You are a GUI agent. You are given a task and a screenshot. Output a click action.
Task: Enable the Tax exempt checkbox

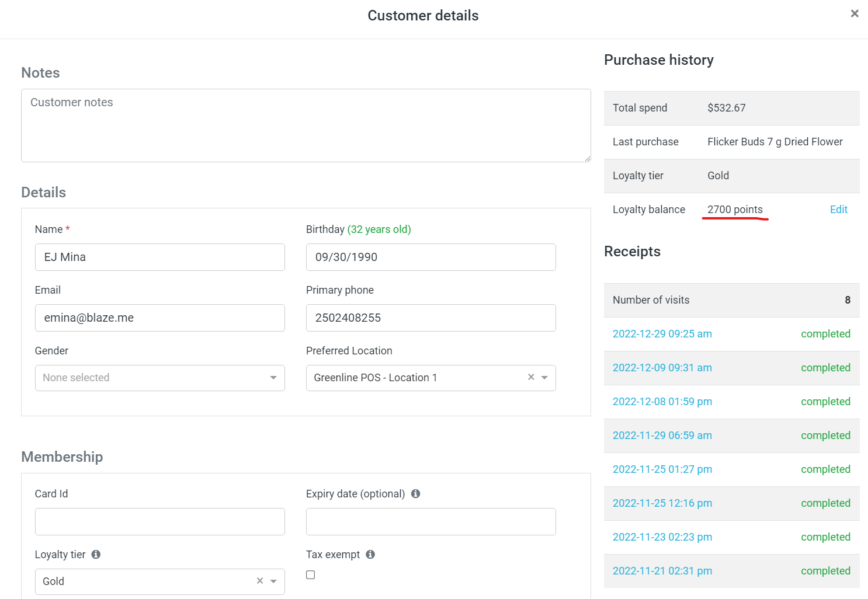pos(311,575)
